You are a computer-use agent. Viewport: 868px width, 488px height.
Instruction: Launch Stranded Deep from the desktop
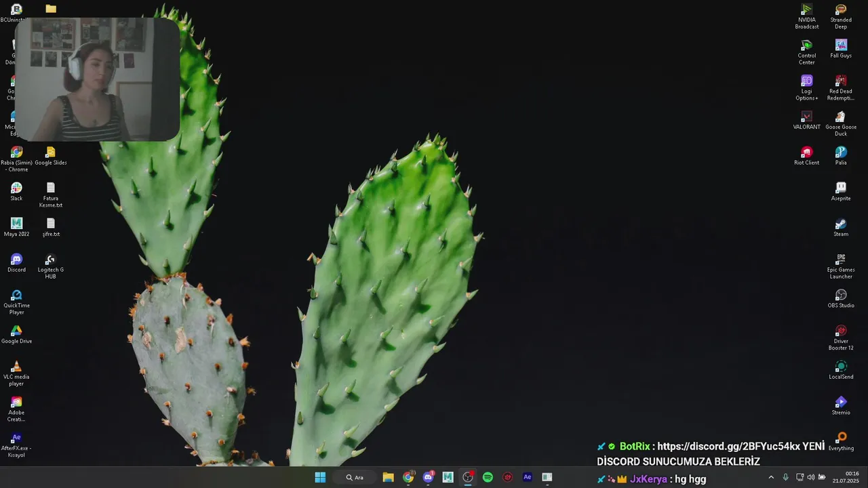[x=841, y=16]
